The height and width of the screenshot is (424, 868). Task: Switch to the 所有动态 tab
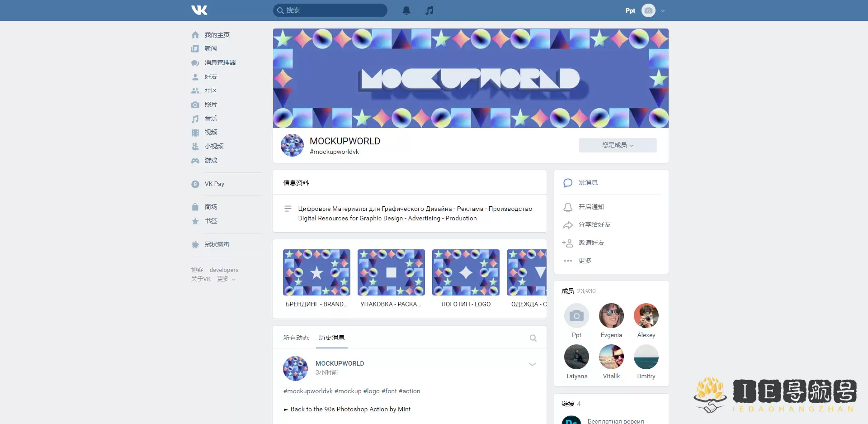pos(296,338)
